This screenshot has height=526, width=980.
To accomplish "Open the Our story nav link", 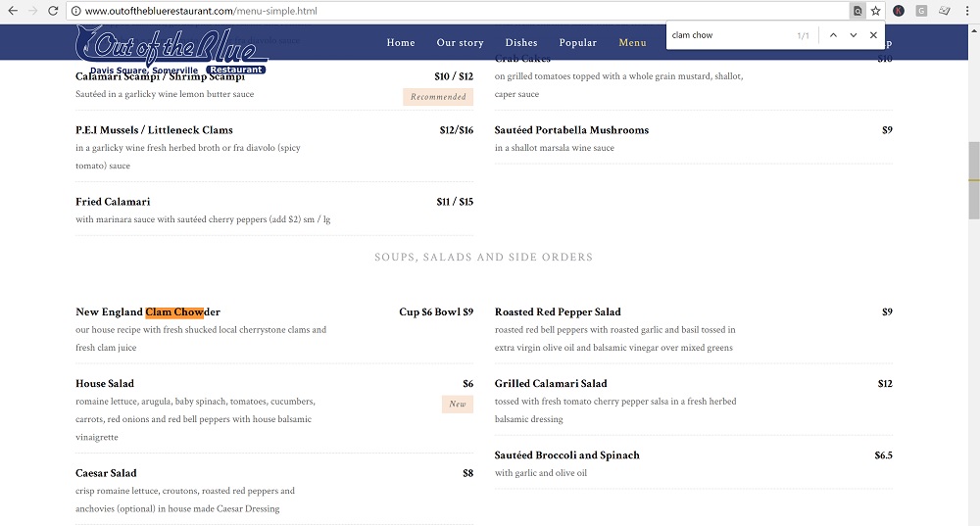I will (460, 42).
